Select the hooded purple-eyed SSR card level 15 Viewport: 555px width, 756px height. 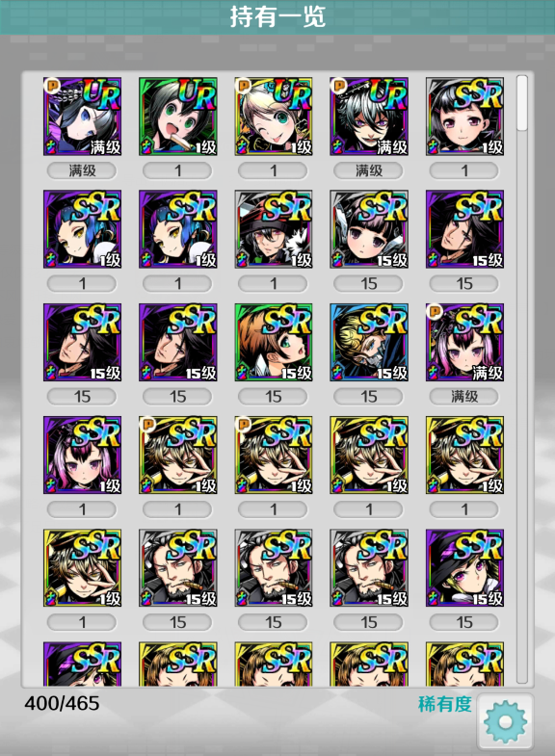click(464, 567)
